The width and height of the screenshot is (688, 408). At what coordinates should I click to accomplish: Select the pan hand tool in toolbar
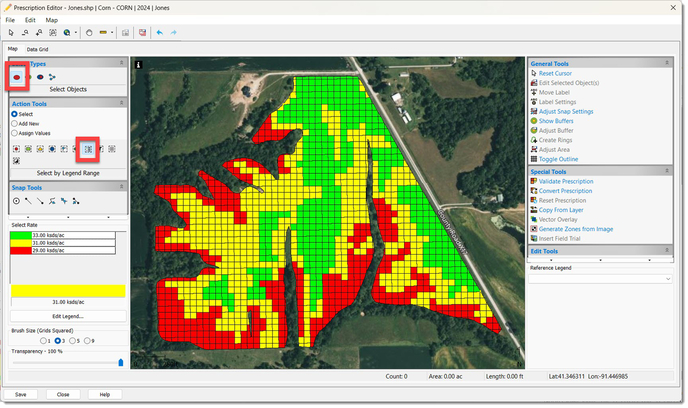[89, 33]
